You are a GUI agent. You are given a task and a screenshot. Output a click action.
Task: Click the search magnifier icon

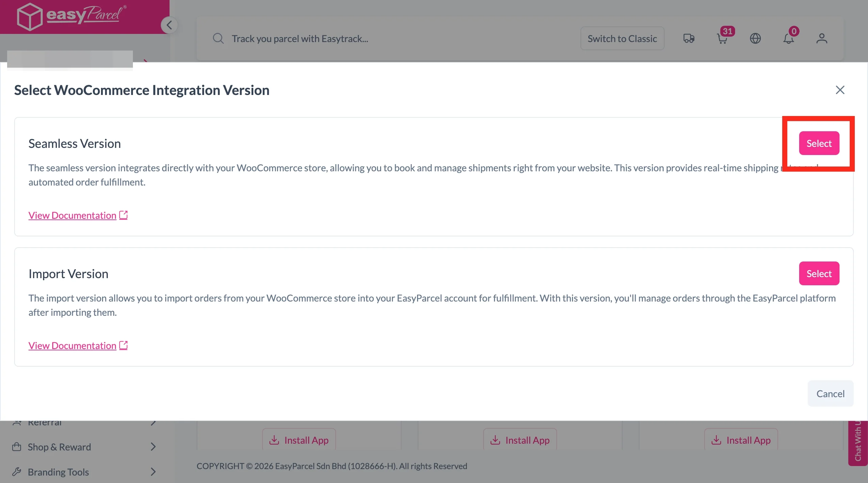[x=218, y=38]
